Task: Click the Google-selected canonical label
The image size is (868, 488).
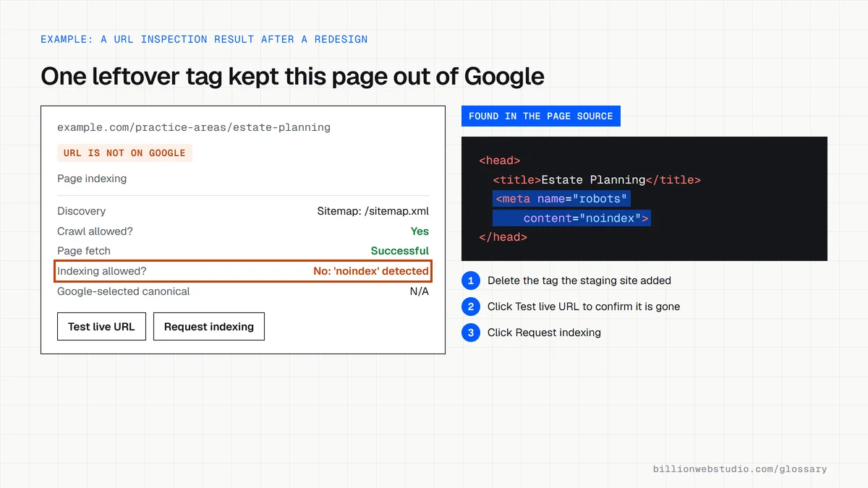Action: pyautogui.click(x=123, y=291)
